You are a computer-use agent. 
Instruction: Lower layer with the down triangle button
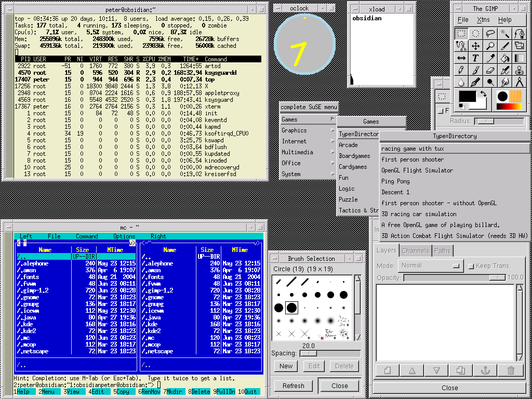tap(436, 370)
